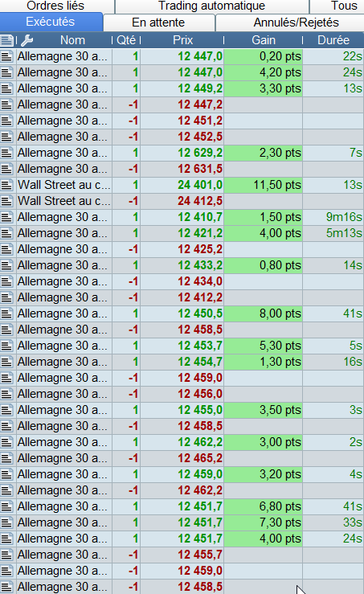Open details icon for the 0,20 pts gain order

(6, 56)
